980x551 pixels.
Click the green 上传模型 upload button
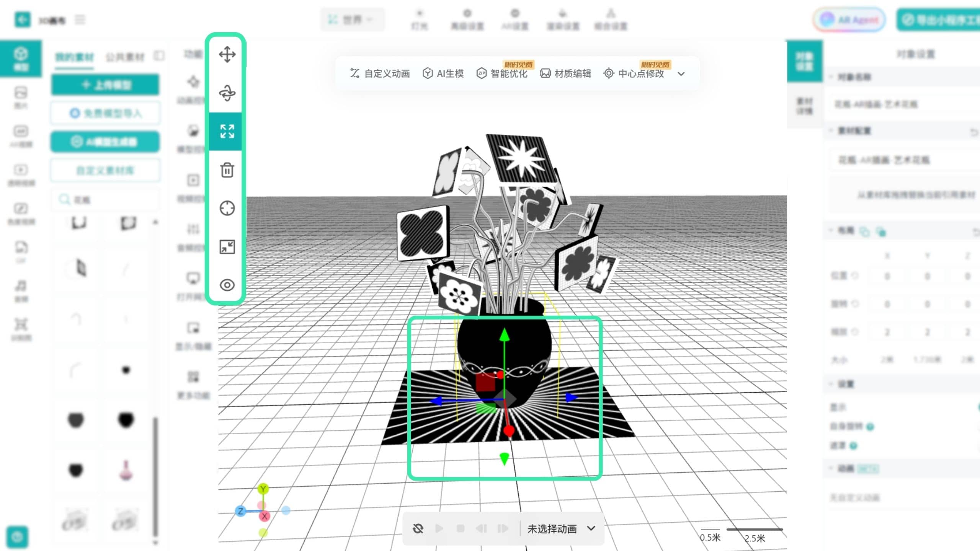click(105, 85)
